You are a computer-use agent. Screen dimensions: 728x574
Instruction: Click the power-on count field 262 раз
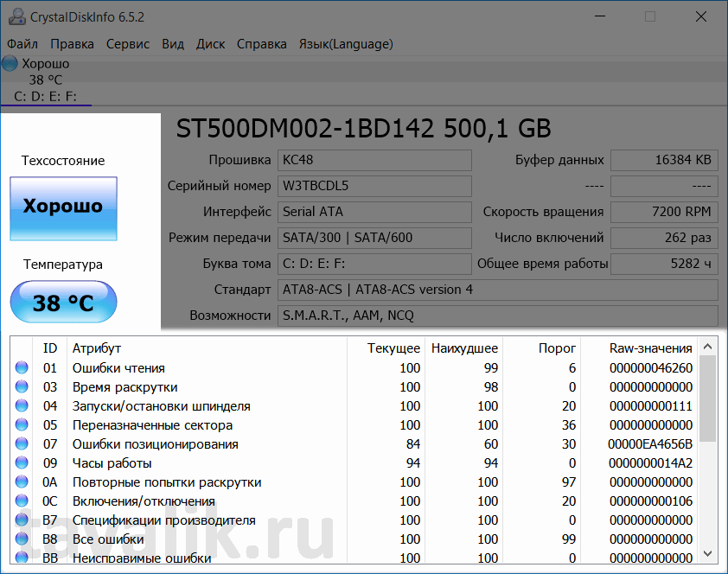click(x=664, y=238)
